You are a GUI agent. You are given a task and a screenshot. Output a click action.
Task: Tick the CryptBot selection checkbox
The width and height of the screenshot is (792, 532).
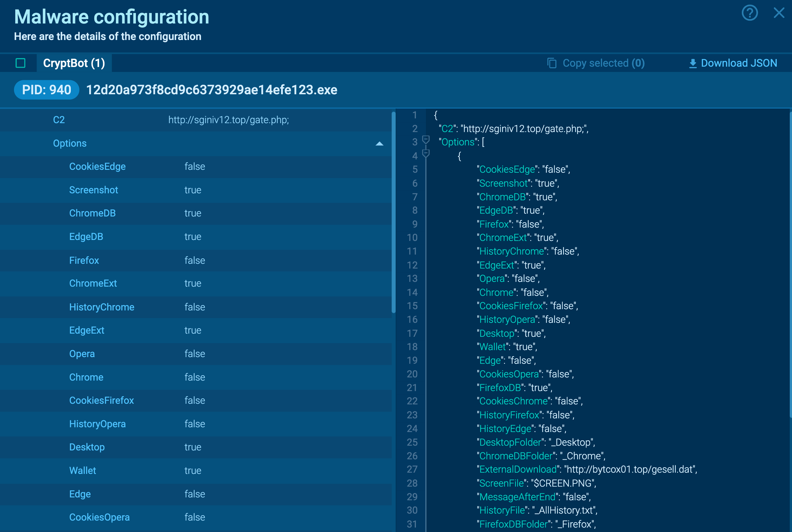(20, 63)
